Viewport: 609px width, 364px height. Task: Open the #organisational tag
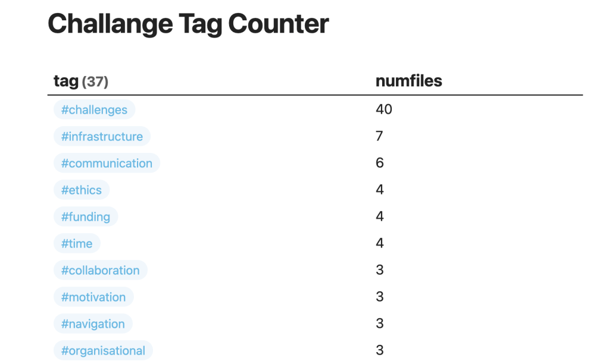(x=103, y=350)
